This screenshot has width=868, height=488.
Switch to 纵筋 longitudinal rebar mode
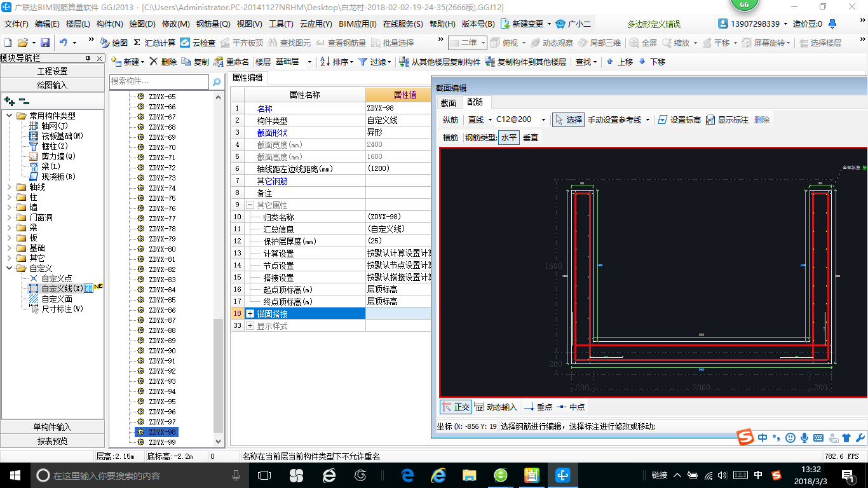coord(451,119)
